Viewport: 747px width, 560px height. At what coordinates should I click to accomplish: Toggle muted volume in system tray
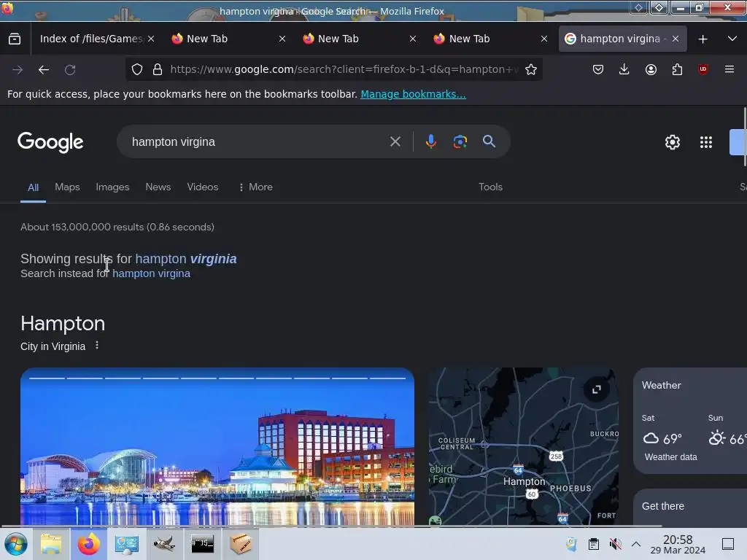pyautogui.click(x=616, y=544)
